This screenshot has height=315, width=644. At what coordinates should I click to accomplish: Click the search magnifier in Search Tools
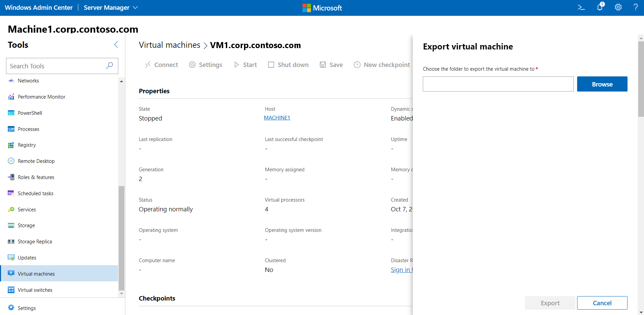click(x=109, y=66)
